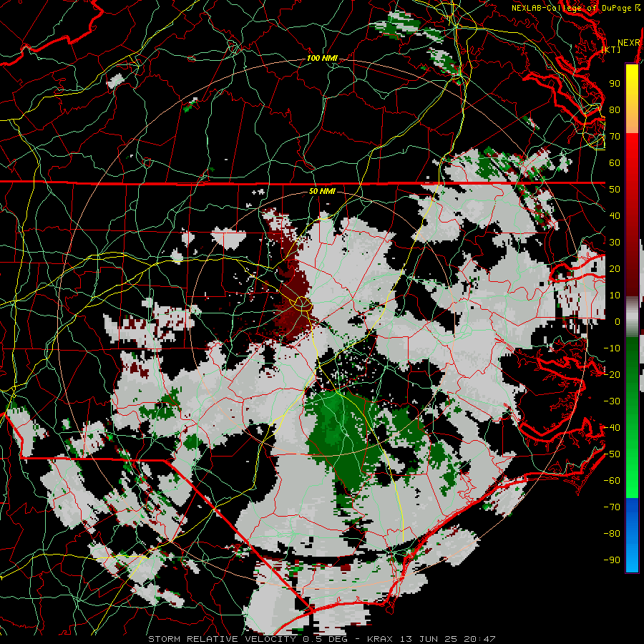Select the 80 value on velocity scale

click(x=615, y=109)
